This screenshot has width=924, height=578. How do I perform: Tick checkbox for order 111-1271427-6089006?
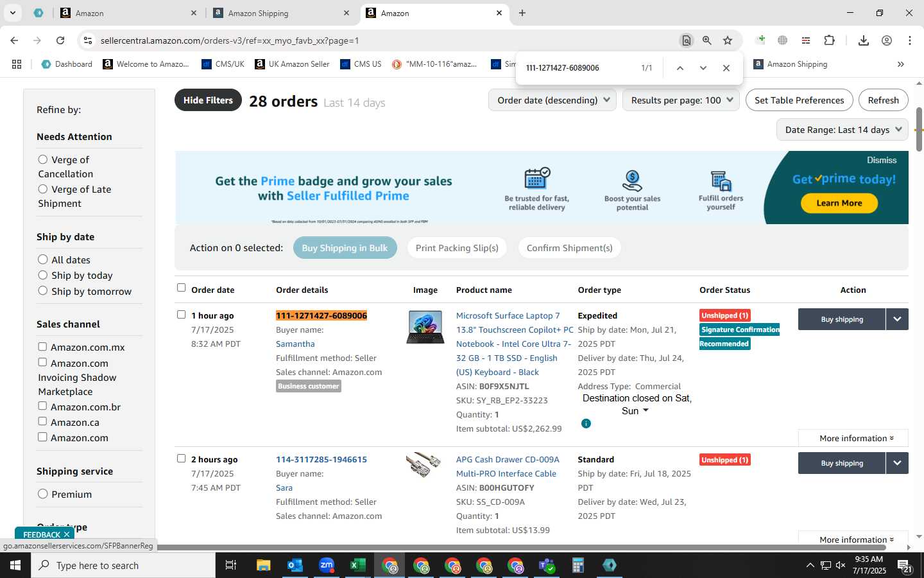point(181,315)
